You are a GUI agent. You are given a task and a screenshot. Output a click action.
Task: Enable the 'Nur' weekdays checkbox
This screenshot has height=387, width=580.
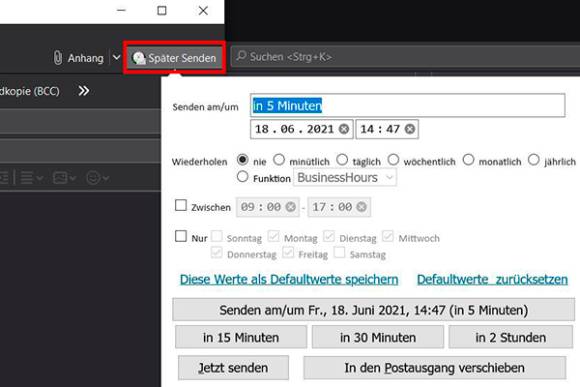pyautogui.click(x=181, y=236)
